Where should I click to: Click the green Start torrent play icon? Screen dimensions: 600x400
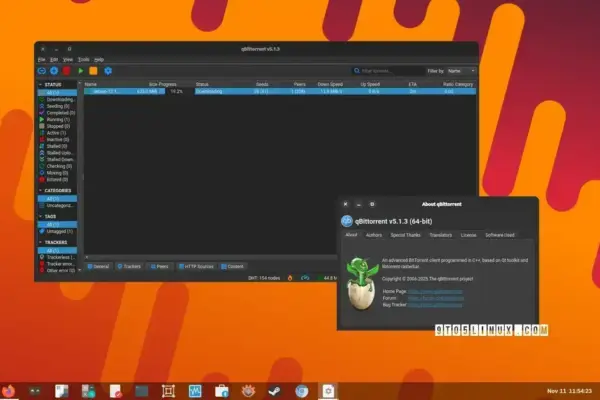coord(81,71)
